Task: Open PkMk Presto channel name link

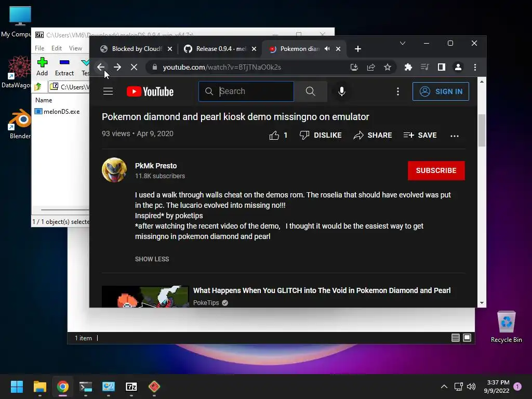Action: (156, 166)
